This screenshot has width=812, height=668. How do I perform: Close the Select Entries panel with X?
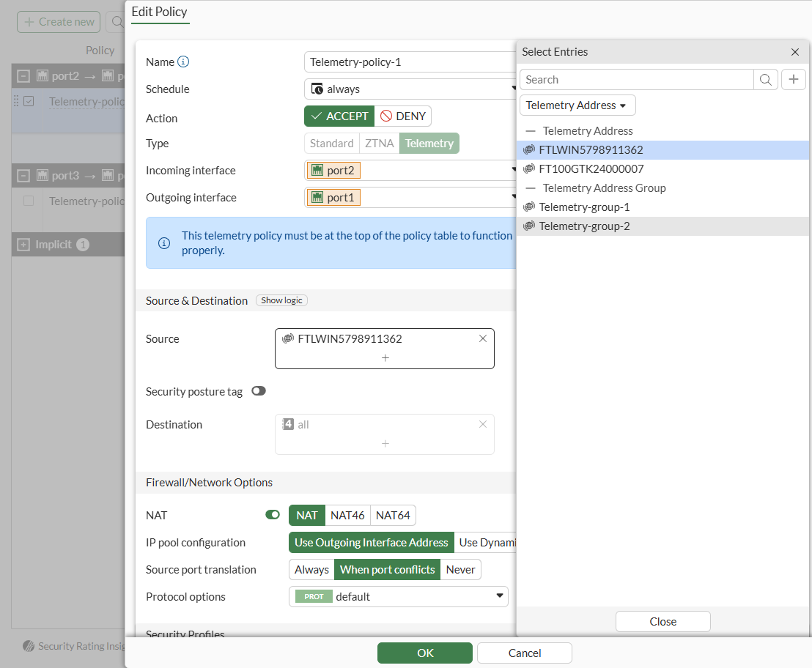tap(795, 52)
